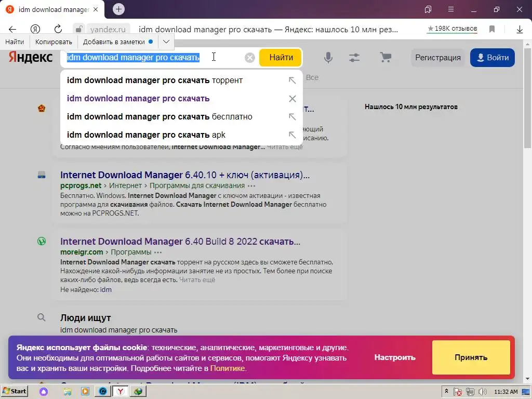Switch to Yandex Browser taskbar button
The image size is (532, 399).
pos(121,392)
